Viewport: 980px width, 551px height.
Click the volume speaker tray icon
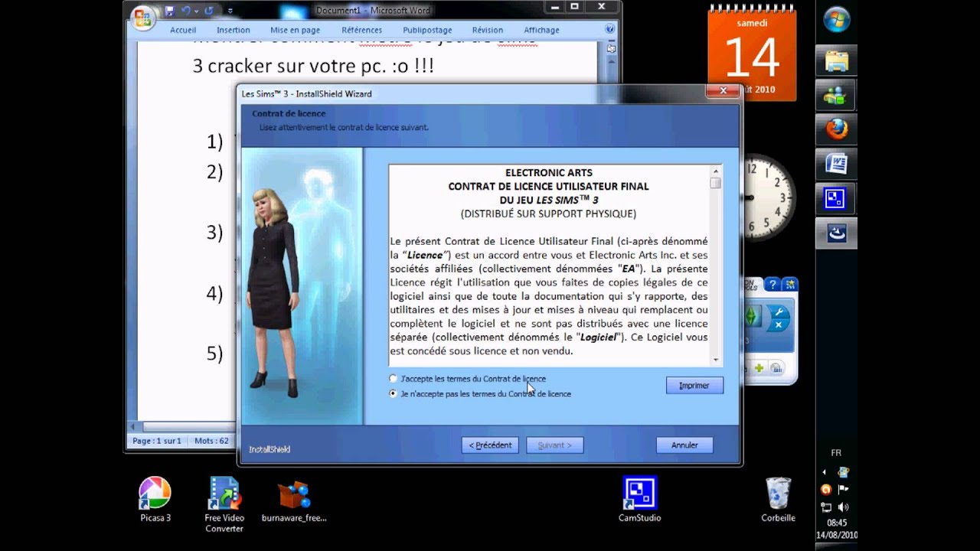coord(843,507)
